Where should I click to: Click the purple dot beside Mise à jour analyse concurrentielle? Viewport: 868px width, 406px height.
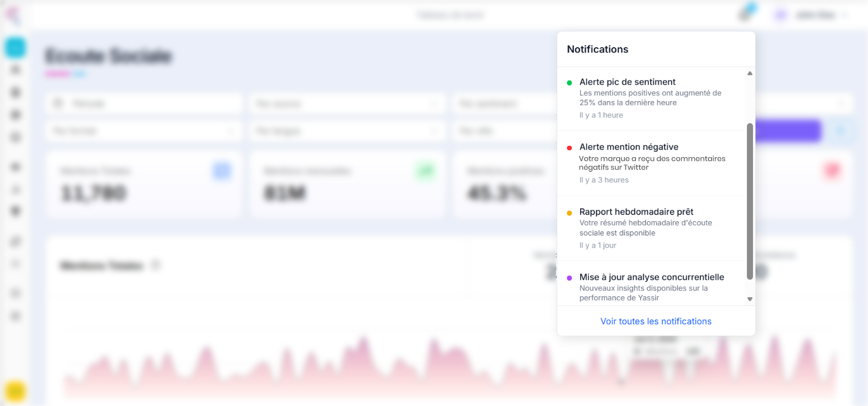569,278
